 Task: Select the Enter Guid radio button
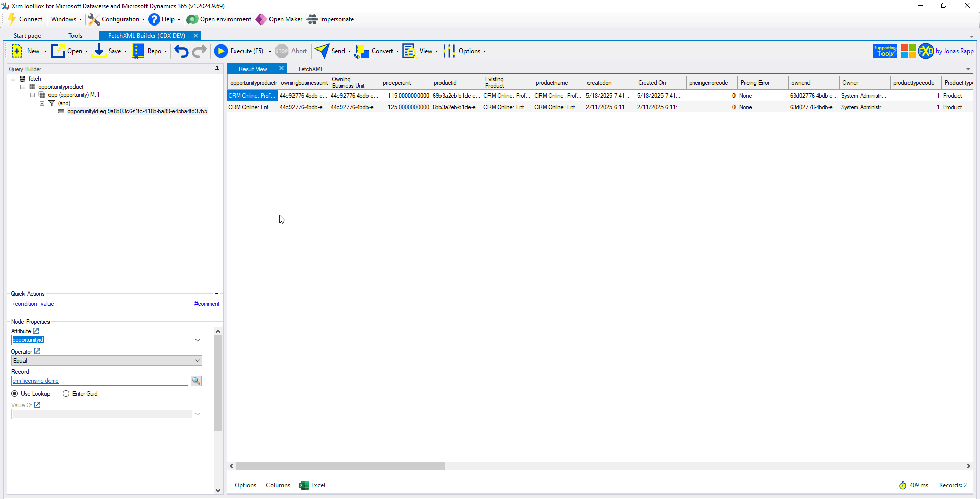tap(66, 394)
